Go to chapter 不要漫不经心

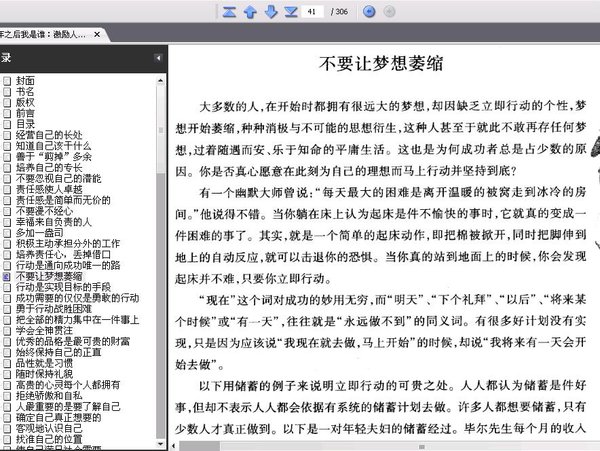(x=44, y=211)
